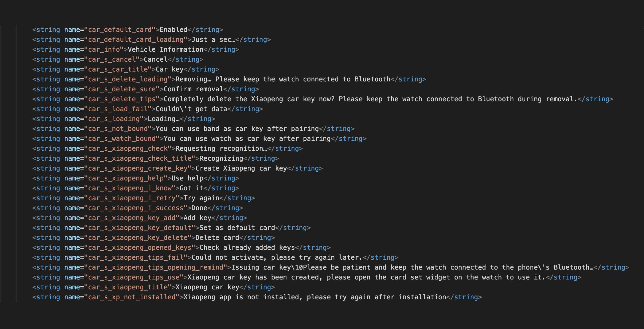This screenshot has height=329, width=644.
Task: Click the text "Enabled" in the first line
Action: click(174, 30)
